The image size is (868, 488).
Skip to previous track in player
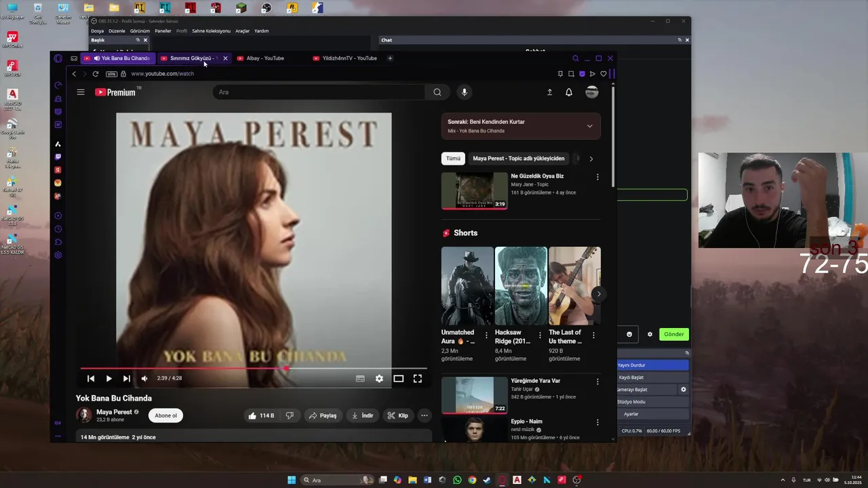(91, 378)
